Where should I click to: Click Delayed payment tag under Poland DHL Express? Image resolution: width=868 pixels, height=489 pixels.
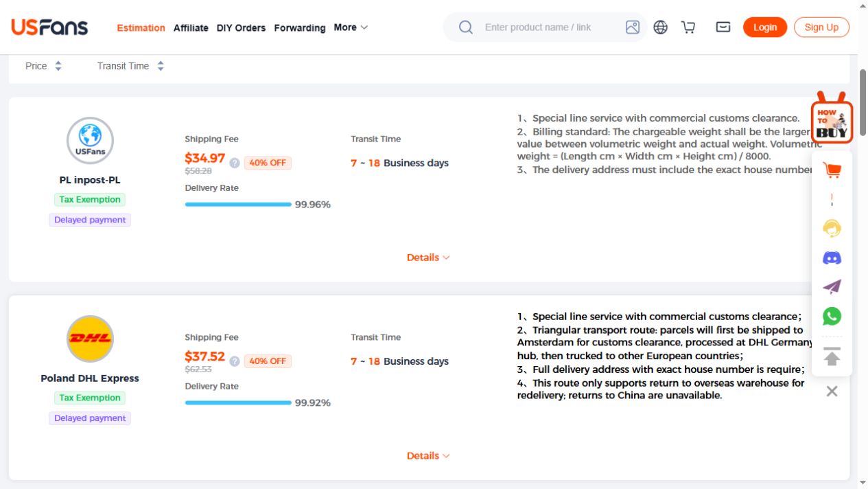pyautogui.click(x=90, y=418)
